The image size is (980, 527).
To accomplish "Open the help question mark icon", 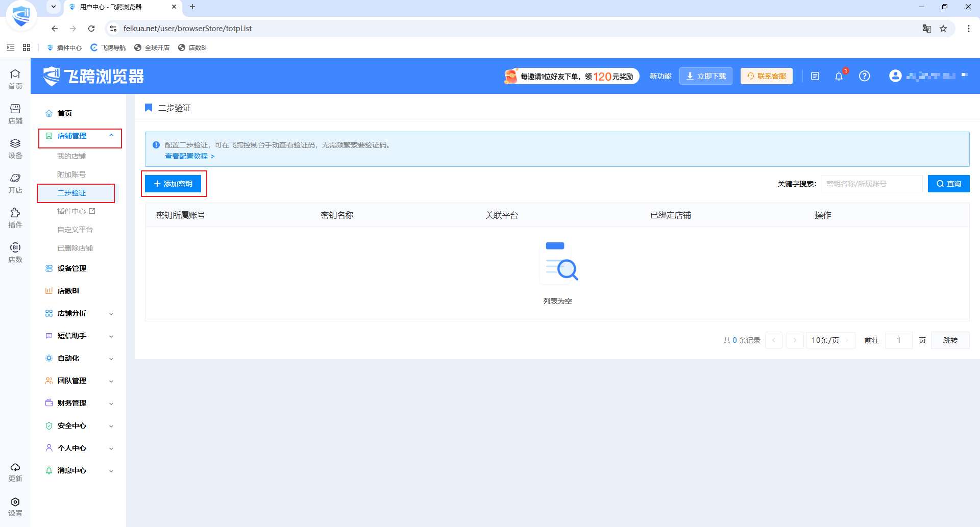I will pyautogui.click(x=864, y=76).
